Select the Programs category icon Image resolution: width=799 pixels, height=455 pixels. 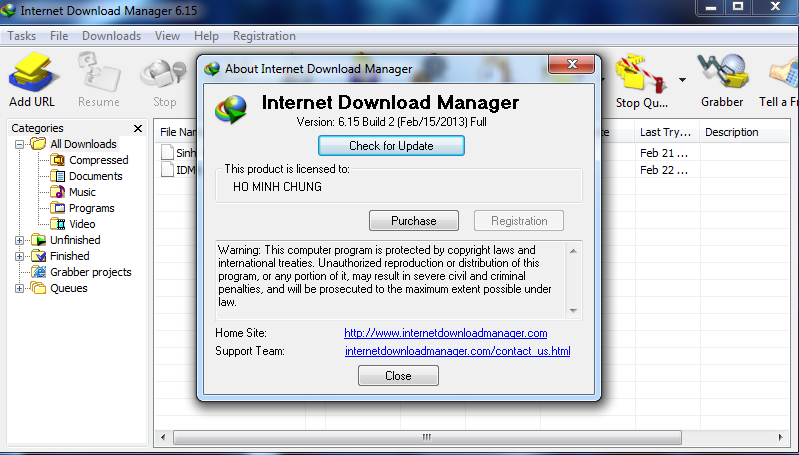pyautogui.click(x=58, y=208)
